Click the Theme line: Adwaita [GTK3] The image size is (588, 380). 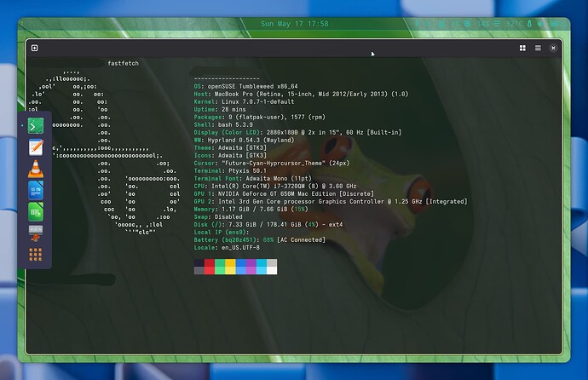pos(230,147)
